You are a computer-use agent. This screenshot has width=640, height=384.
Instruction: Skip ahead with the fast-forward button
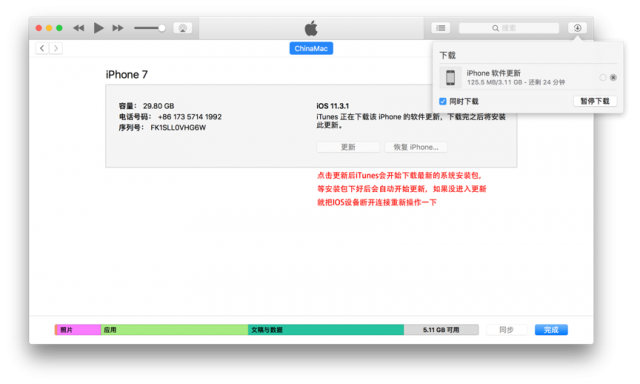click(118, 28)
